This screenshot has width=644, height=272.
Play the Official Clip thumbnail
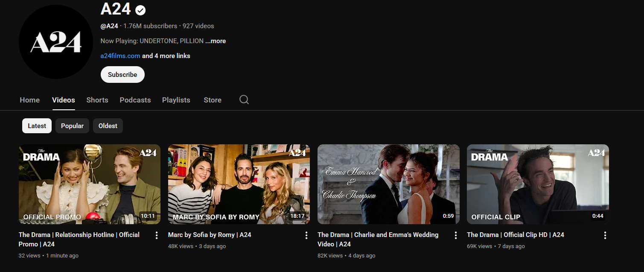click(538, 184)
